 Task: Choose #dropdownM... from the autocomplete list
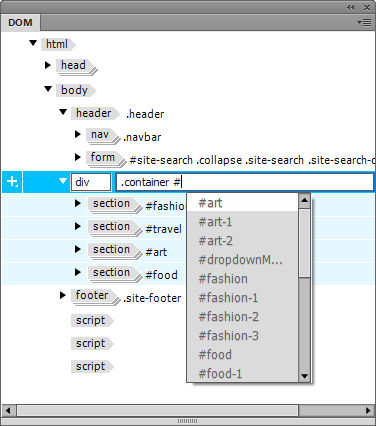pyautogui.click(x=243, y=260)
